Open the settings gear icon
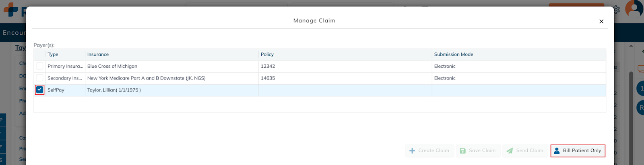 [616, 9]
